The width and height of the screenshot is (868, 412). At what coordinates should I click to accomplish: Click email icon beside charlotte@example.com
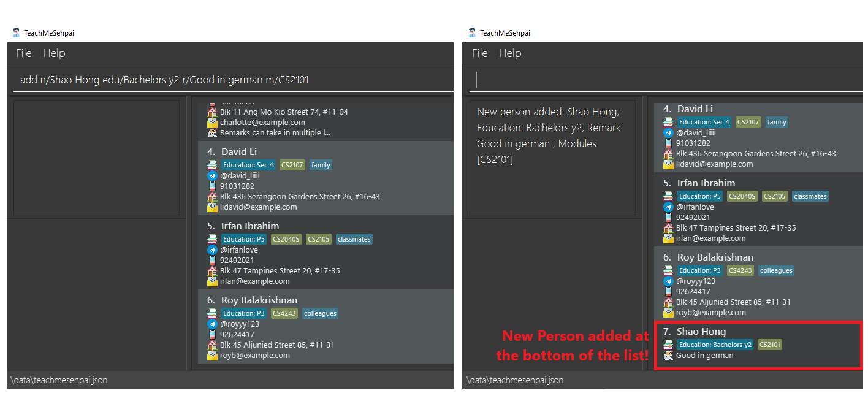[212, 122]
